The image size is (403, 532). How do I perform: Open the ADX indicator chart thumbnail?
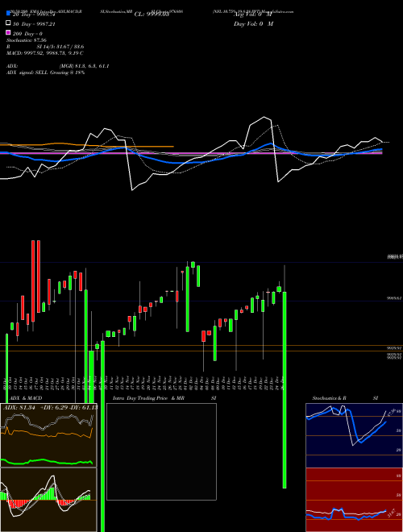(x=48, y=435)
